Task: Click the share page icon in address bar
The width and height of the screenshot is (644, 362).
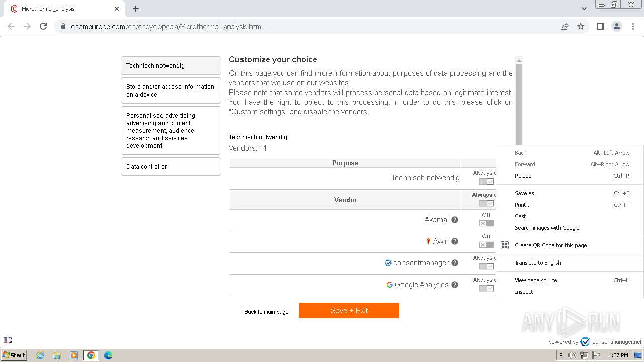Action: point(565,26)
